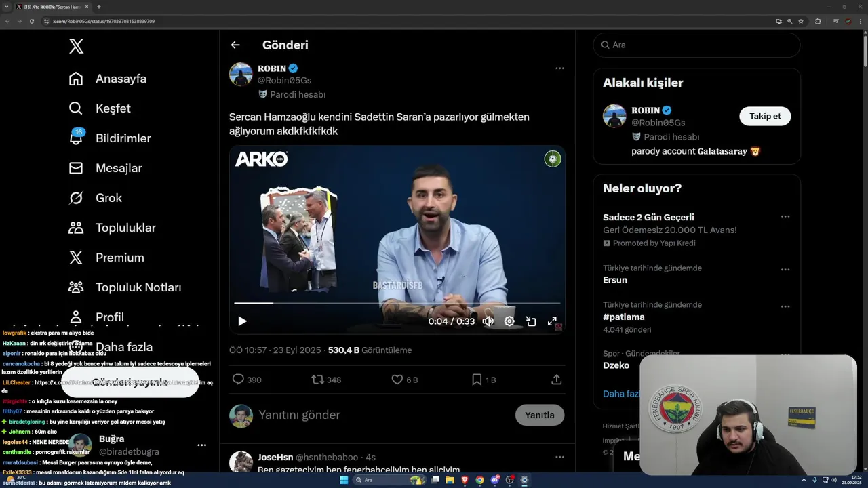This screenshot has height=488, width=868.
Task: Reload the browser page
Action: click(x=31, y=21)
